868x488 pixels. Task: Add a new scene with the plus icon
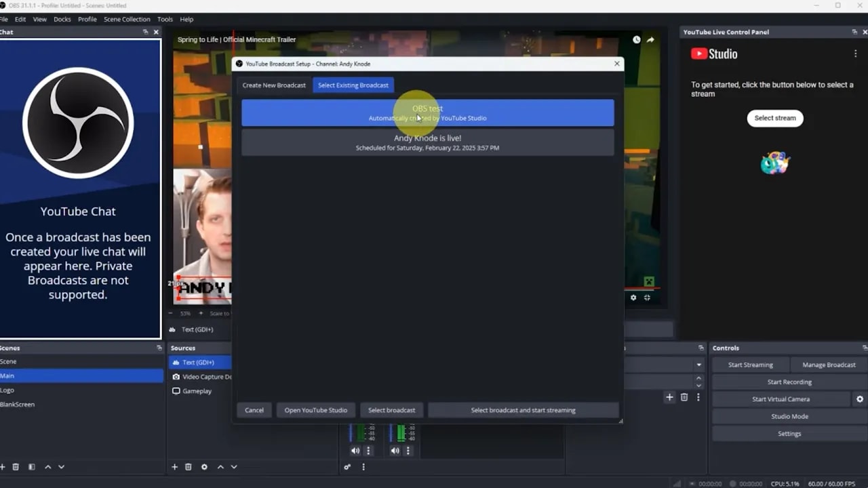click(3, 467)
